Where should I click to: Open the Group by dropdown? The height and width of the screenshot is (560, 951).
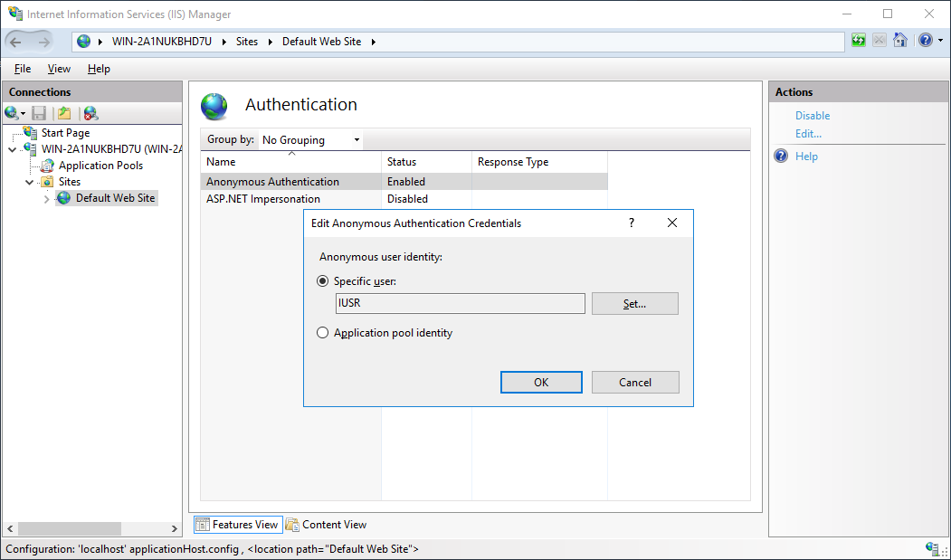point(311,140)
